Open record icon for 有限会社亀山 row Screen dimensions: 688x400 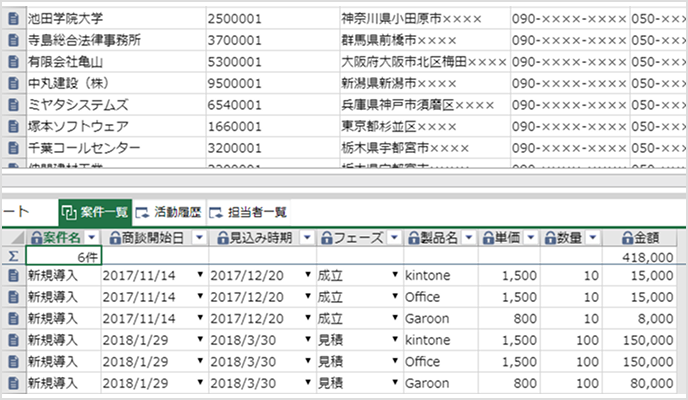(x=14, y=61)
